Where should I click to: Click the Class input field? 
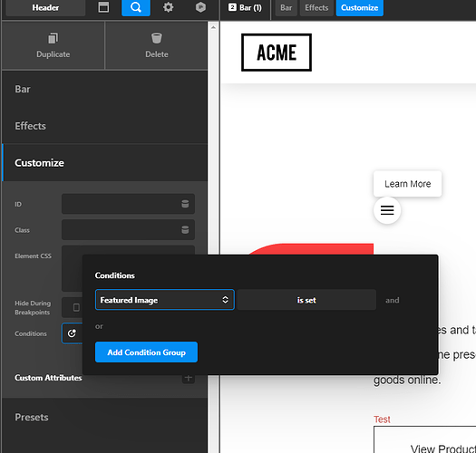pyautogui.click(x=128, y=230)
